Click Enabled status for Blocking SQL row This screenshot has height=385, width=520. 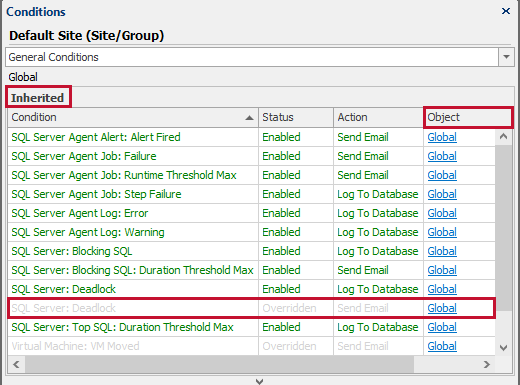[281, 251]
